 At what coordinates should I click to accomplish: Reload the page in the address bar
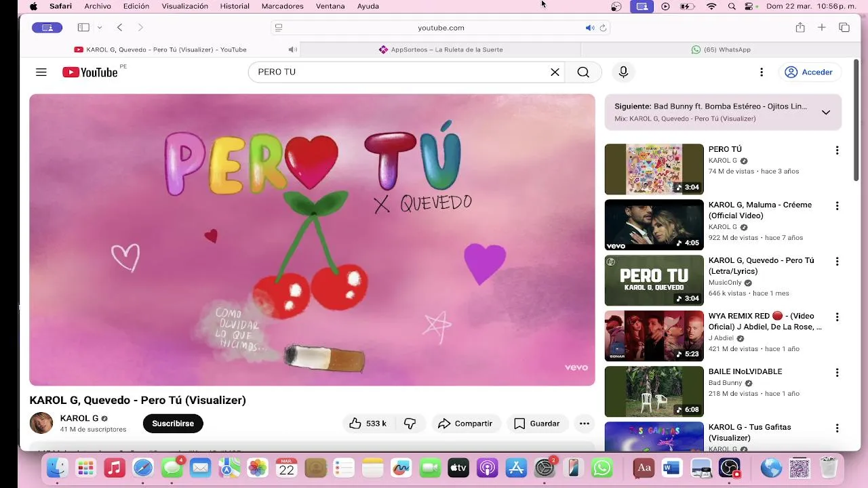point(603,28)
